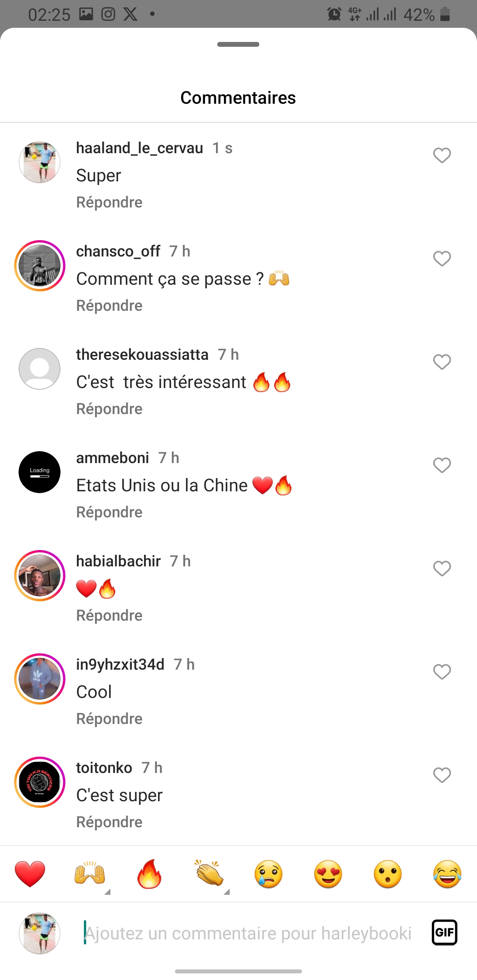Viewport: 477px width, 980px height.
Task: Reply to theresekouassiatta's comment
Action: [109, 409]
